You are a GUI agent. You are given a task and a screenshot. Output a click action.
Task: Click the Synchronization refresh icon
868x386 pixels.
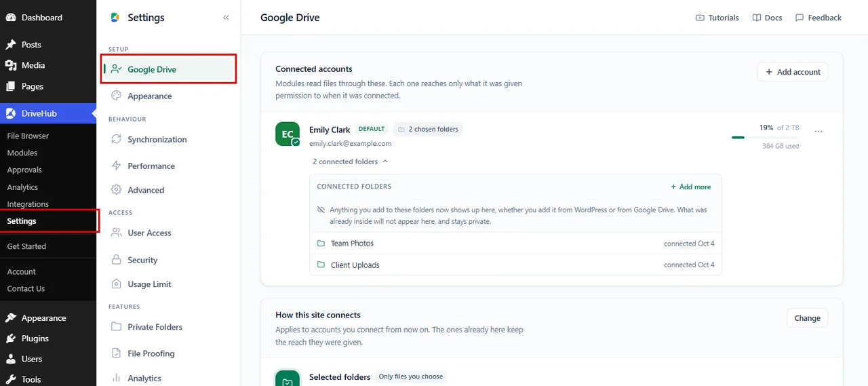(x=116, y=139)
